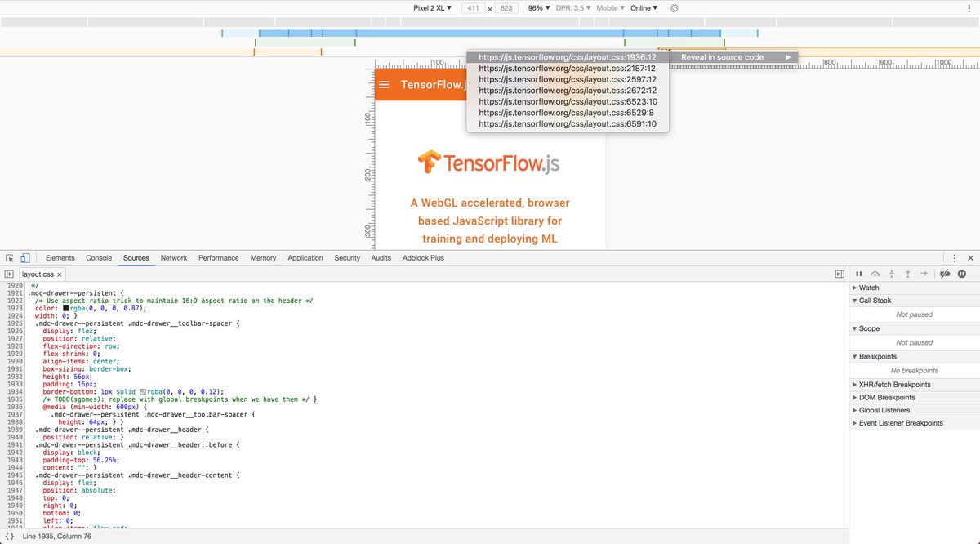Select layout.css:6591:10 menu entry
The image size is (980, 544).
coord(568,123)
